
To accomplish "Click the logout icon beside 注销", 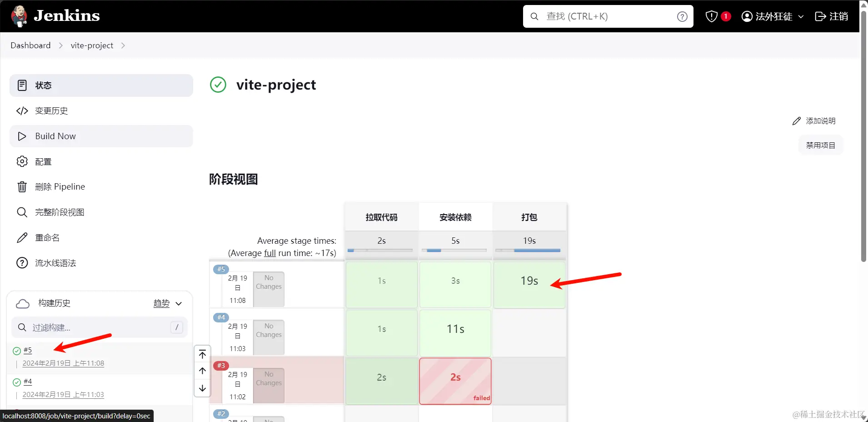I will 820,16.
